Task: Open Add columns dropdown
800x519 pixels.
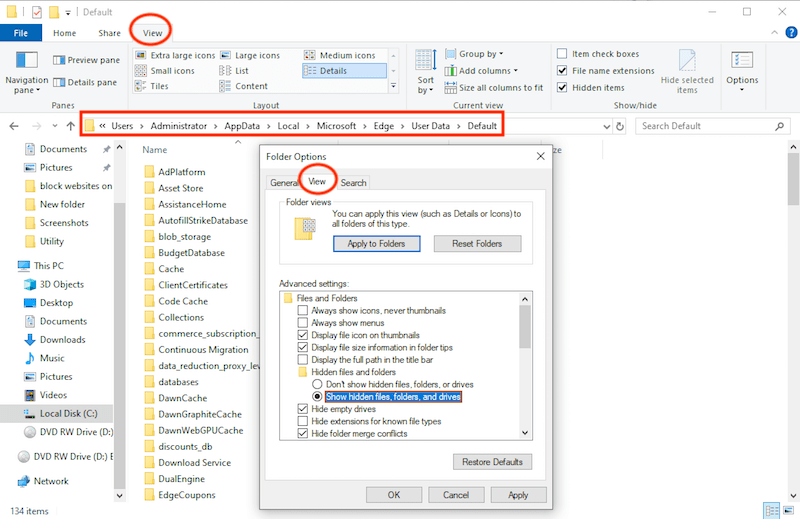Action: pyautogui.click(x=481, y=70)
